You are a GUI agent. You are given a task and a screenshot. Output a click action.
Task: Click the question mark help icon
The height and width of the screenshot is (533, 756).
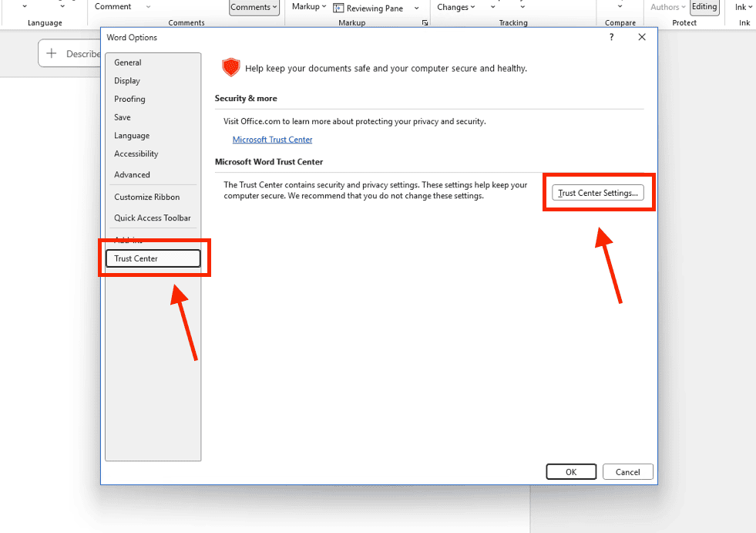click(x=611, y=37)
